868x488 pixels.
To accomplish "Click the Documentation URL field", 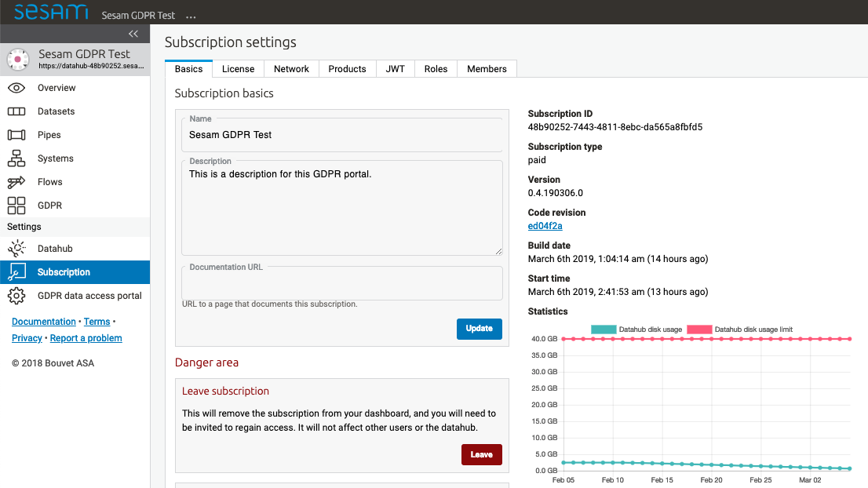I will pos(341,283).
